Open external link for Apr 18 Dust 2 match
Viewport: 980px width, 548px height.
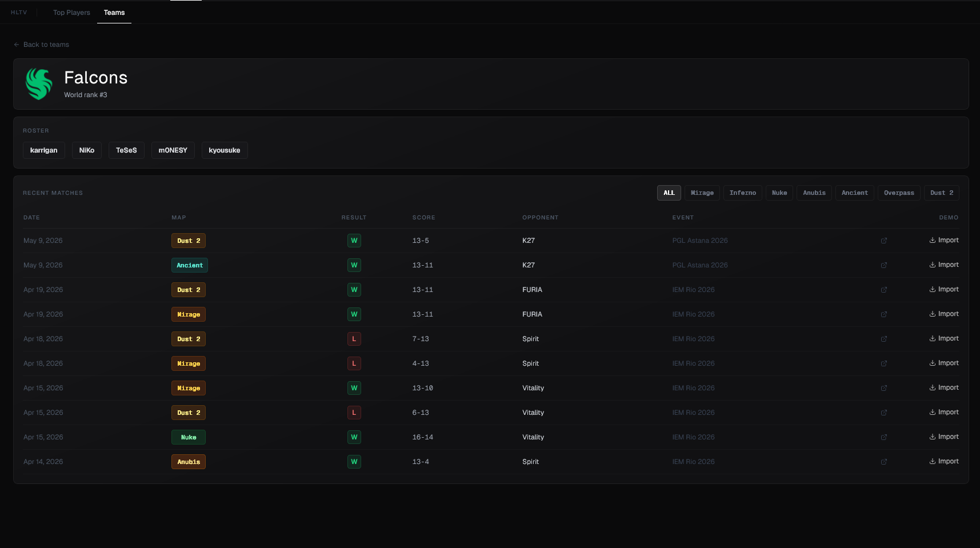point(884,339)
